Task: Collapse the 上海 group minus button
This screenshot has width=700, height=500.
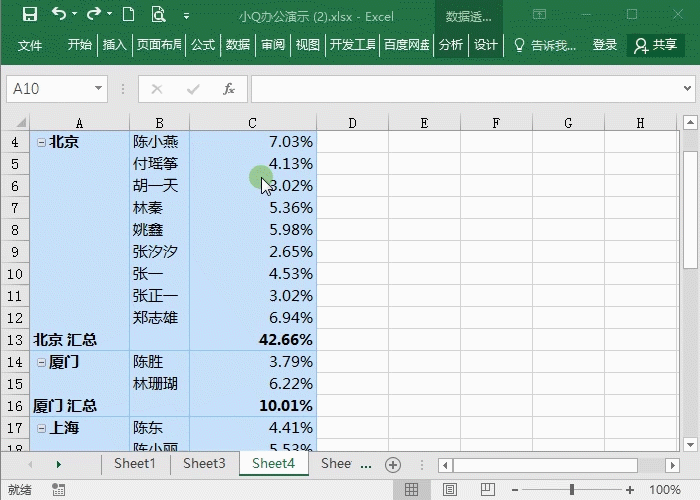Action: 41,428
